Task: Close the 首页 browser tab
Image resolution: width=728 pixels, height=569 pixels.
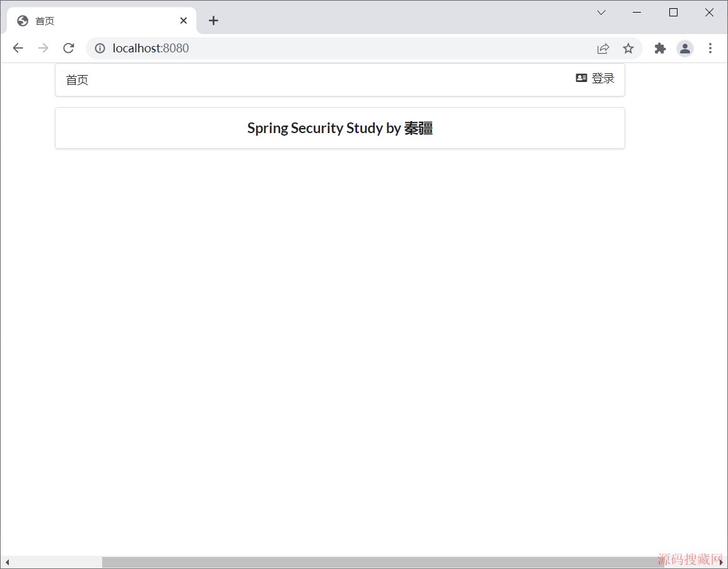Action: (184, 21)
